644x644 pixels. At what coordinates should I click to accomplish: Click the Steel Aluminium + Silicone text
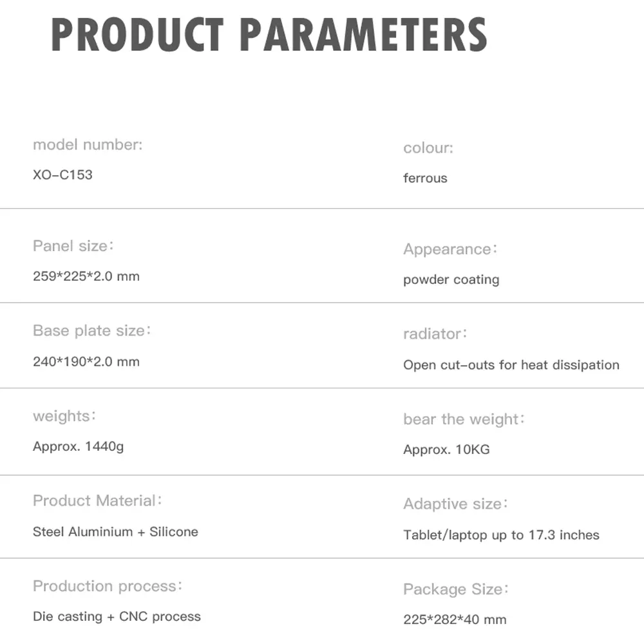(x=115, y=531)
